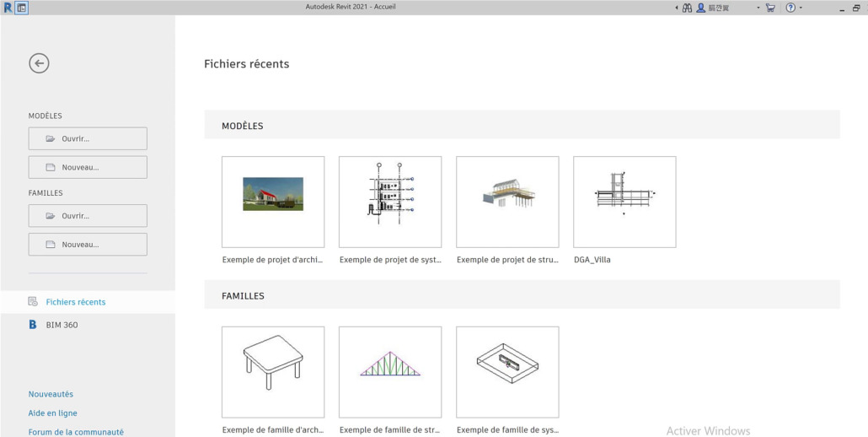Screen dimensions: 868x437
Task: Expand the help dropdown arrow
Action: tap(801, 8)
